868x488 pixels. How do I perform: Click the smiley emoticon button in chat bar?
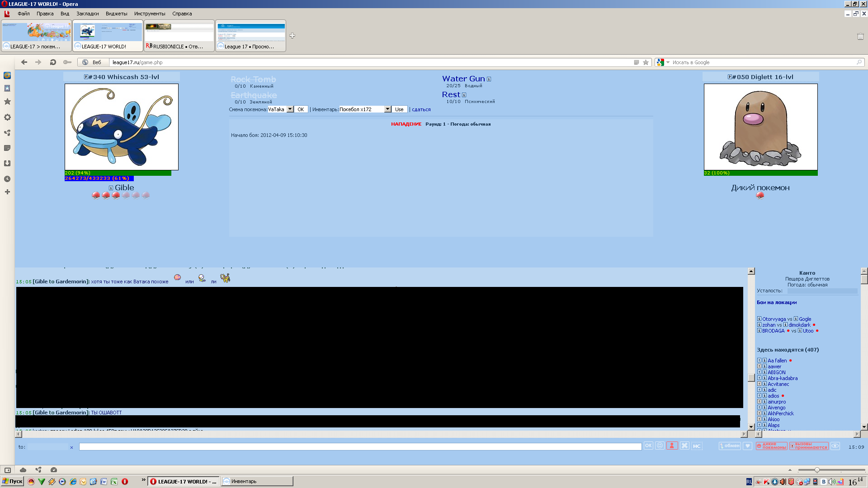point(660,446)
